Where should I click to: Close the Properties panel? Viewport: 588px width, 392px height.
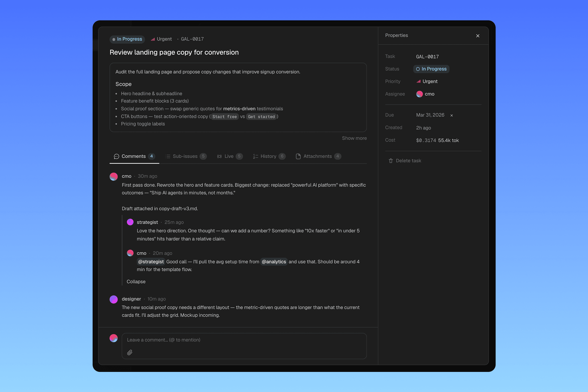coord(478,36)
